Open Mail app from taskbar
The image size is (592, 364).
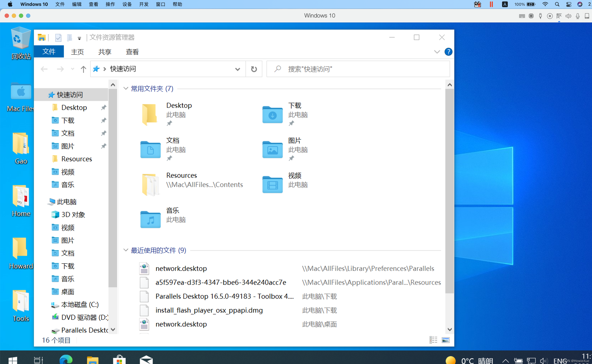point(146,359)
